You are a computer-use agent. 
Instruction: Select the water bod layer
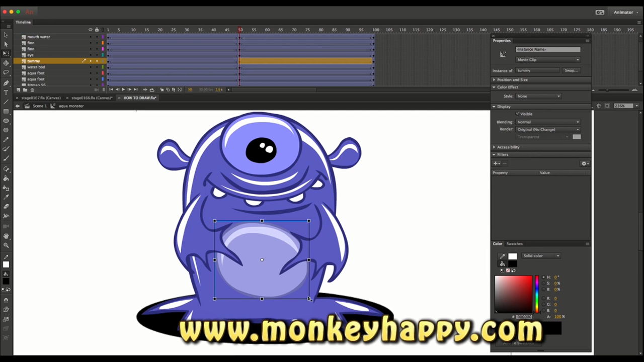36,67
